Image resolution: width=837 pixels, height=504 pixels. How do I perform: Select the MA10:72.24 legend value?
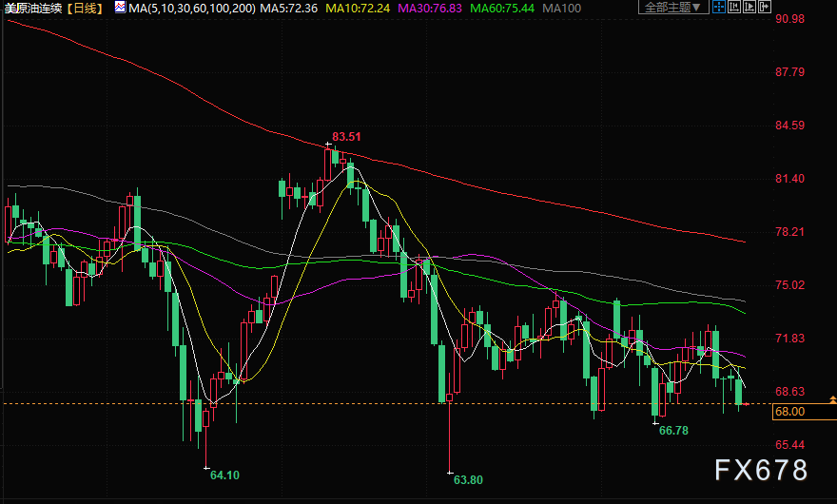[x=358, y=8]
